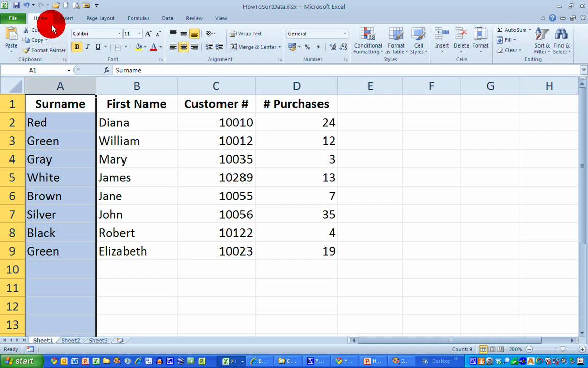Expand the Font Color dropdown arrow

coord(160,47)
